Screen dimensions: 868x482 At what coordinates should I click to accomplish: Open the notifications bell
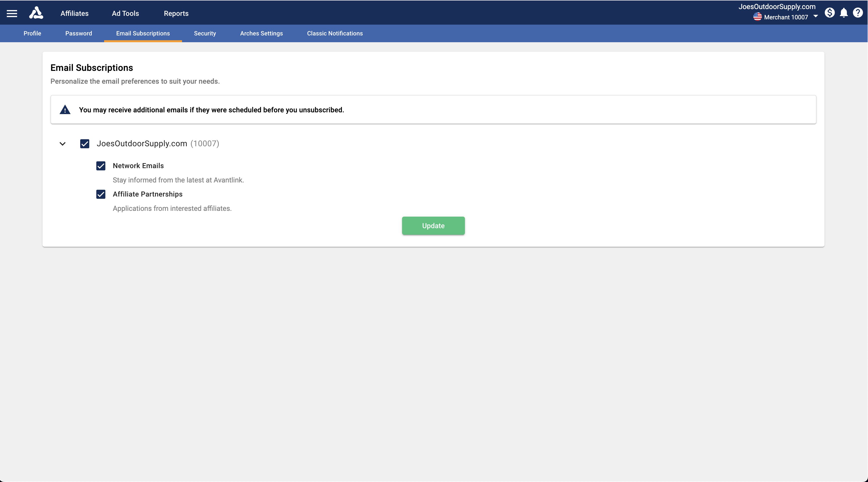point(844,13)
